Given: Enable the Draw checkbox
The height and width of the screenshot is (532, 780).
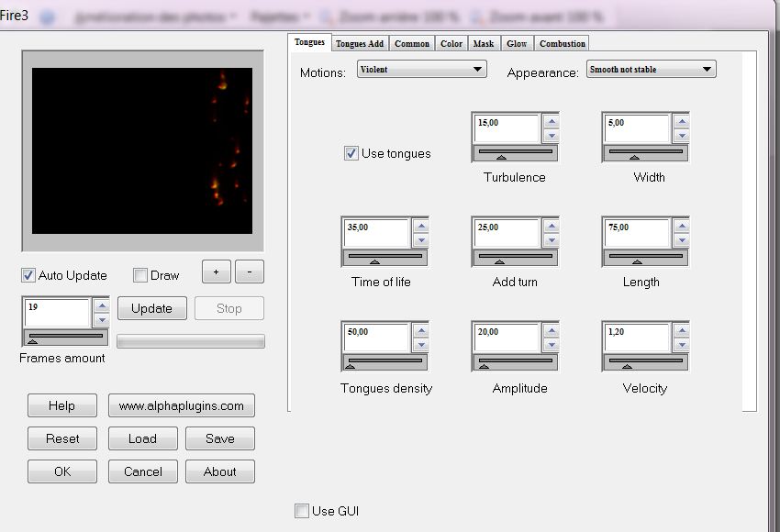Looking at the screenshot, I should tap(140, 275).
